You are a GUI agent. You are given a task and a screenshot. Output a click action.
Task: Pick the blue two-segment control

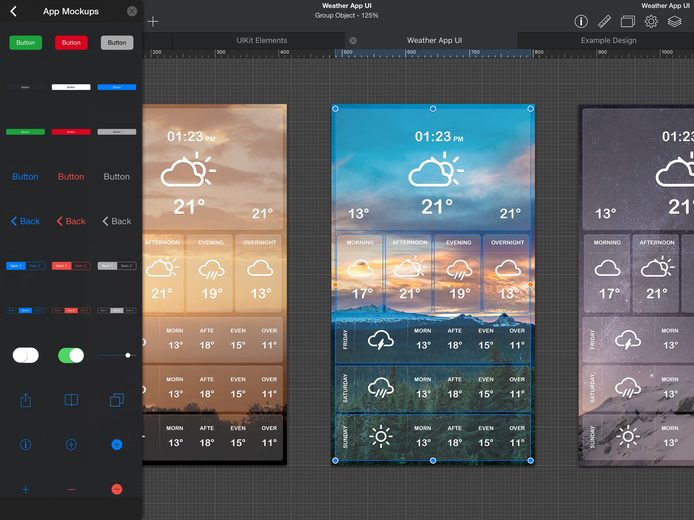[x=25, y=266]
